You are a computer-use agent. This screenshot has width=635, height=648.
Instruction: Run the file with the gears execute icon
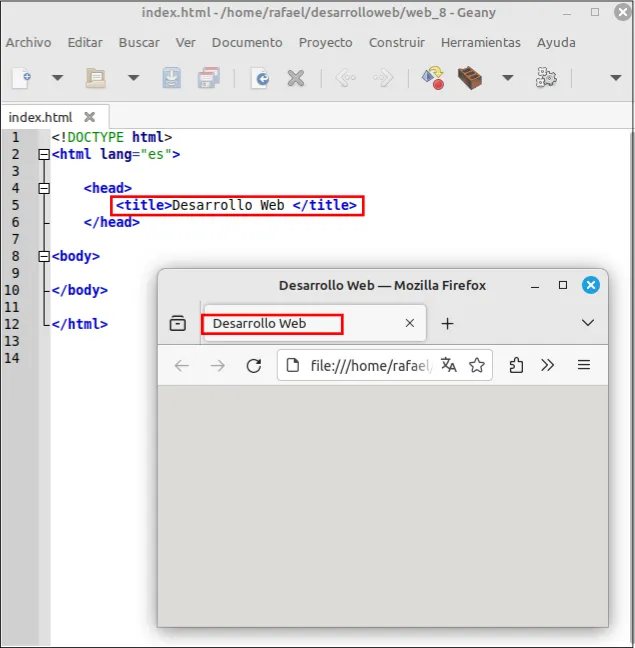pos(546,78)
